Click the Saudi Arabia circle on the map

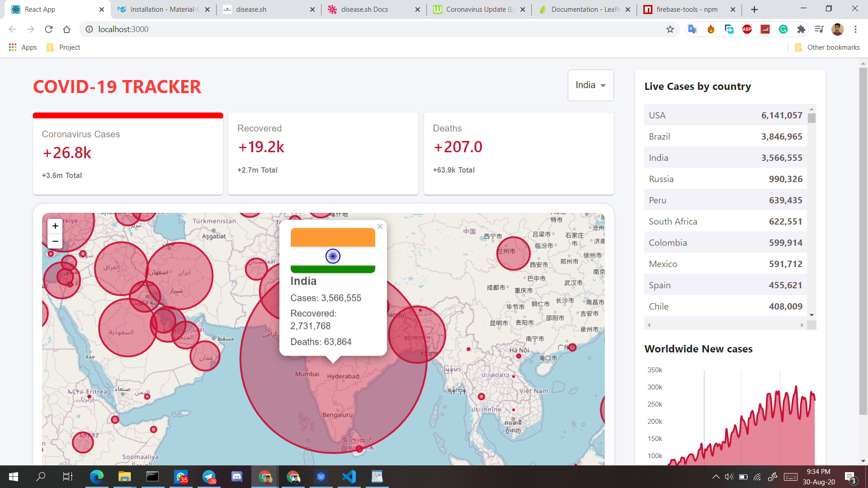click(x=128, y=327)
